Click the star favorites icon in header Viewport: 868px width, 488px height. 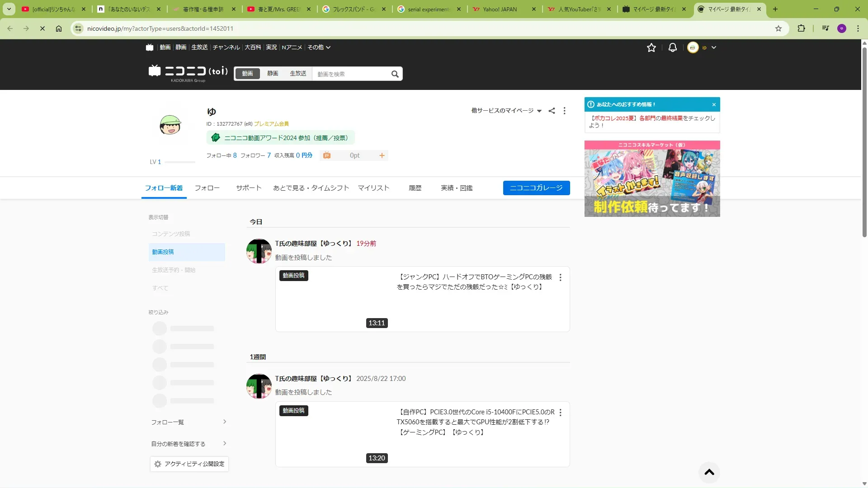click(651, 47)
